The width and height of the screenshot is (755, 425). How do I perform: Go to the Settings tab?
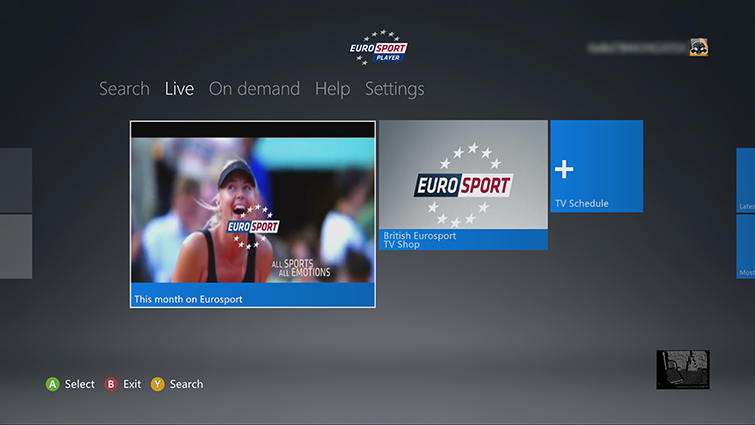395,89
